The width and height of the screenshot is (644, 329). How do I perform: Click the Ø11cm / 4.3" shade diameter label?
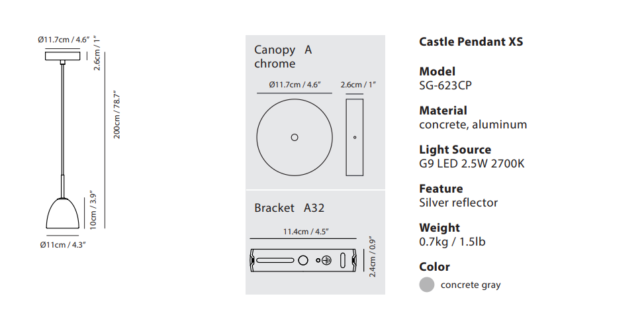pos(62,246)
